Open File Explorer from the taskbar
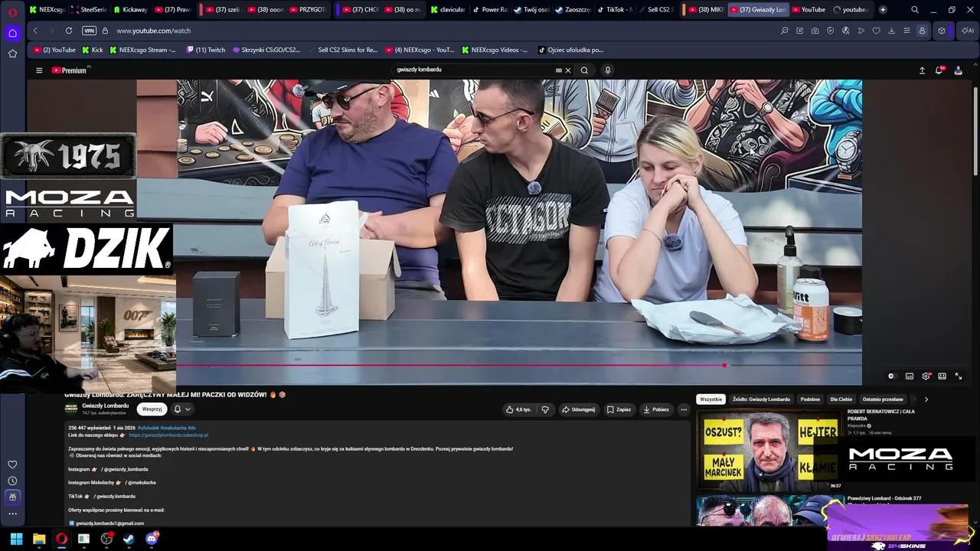The image size is (980, 551). point(39,539)
